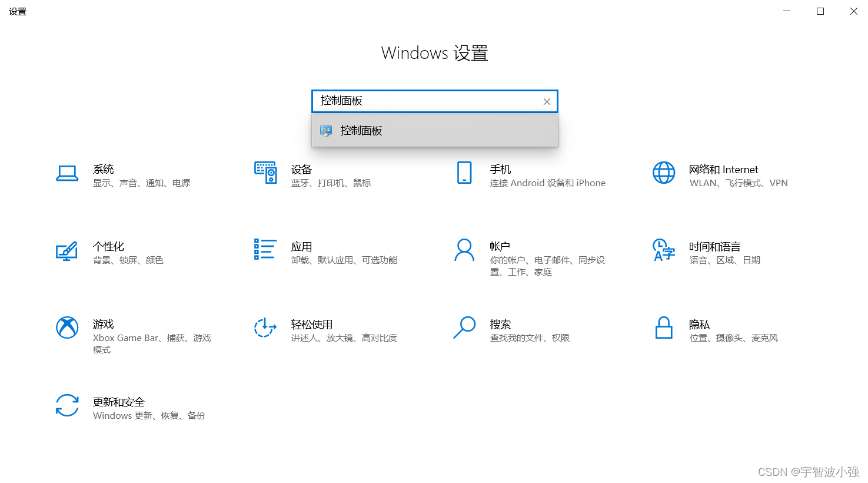Open the 设备 settings title
Image resolution: width=868 pixels, height=483 pixels.
[x=301, y=170]
